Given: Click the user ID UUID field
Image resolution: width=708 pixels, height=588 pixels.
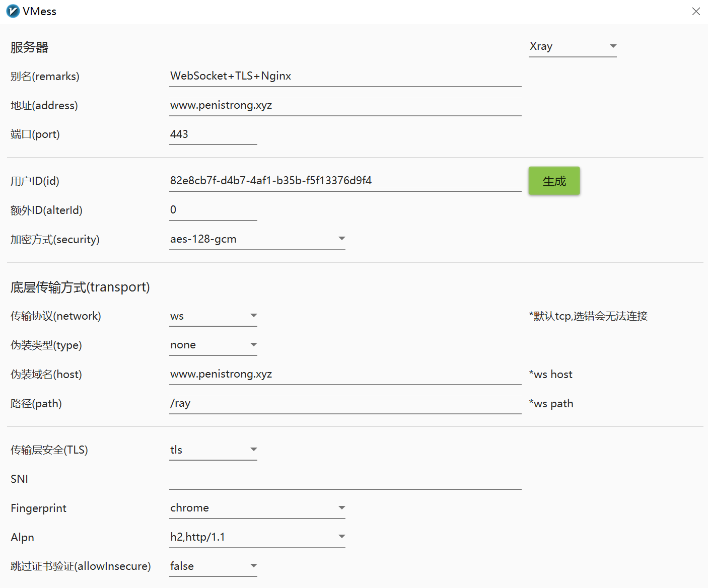Looking at the screenshot, I should [x=345, y=181].
